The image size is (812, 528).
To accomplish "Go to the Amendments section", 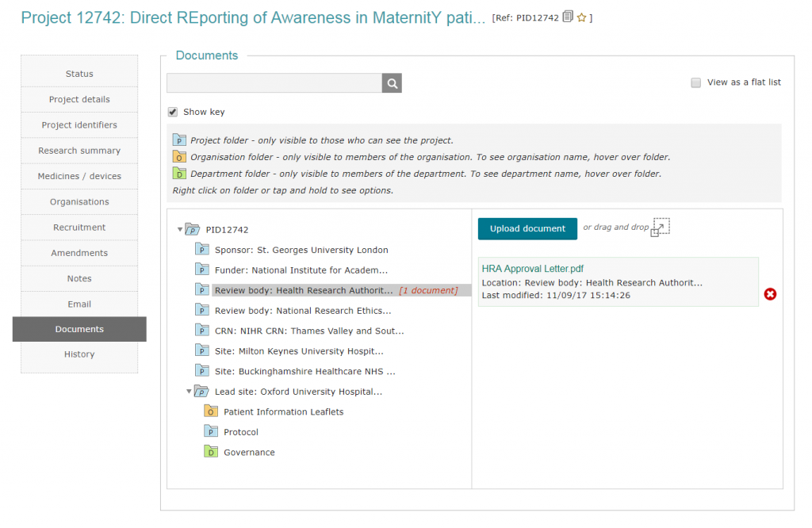I will pos(79,253).
